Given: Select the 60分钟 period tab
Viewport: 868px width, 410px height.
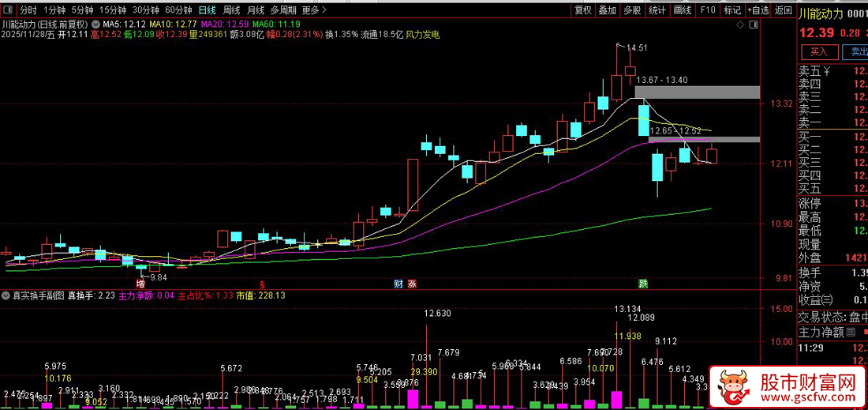Looking at the screenshot, I should [x=178, y=10].
